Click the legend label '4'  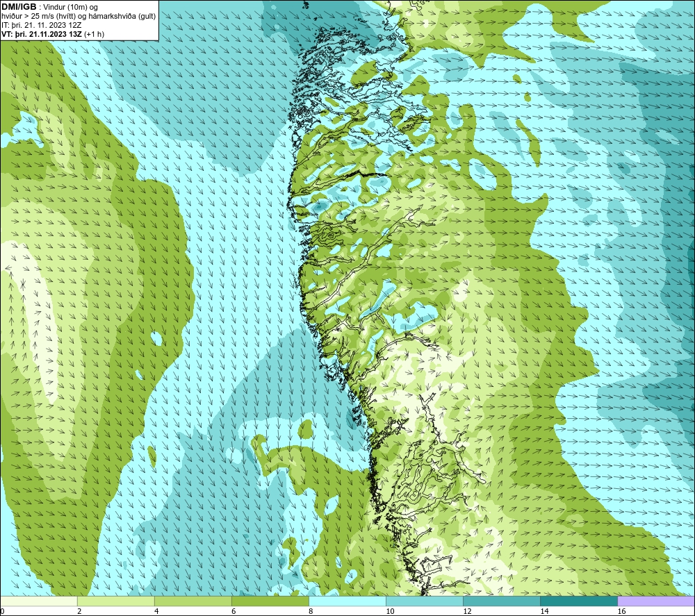pyautogui.click(x=156, y=612)
